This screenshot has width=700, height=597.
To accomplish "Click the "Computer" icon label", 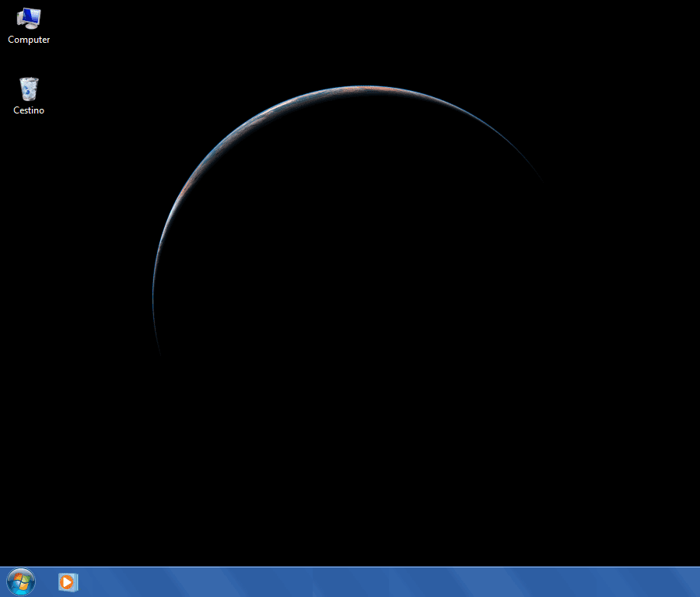I will (x=29, y=40).
